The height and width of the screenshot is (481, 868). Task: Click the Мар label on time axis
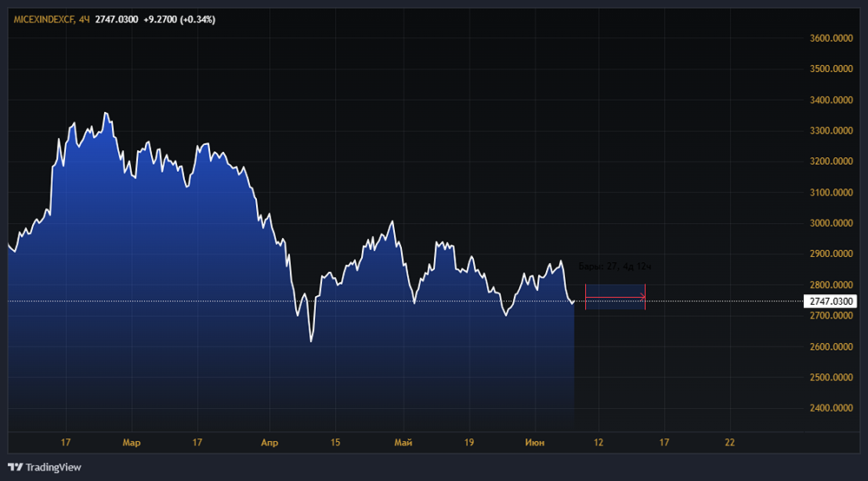(131, 443)
